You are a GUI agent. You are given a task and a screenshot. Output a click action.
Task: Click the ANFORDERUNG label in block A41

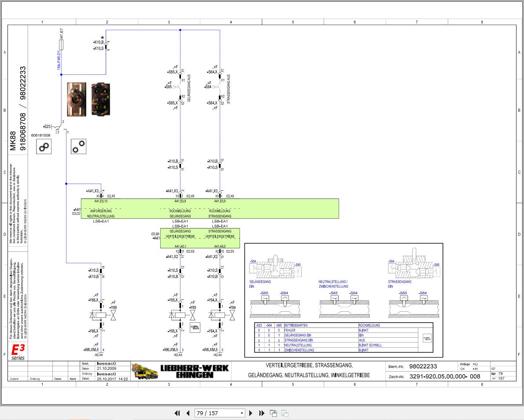[x=101, y=211]
